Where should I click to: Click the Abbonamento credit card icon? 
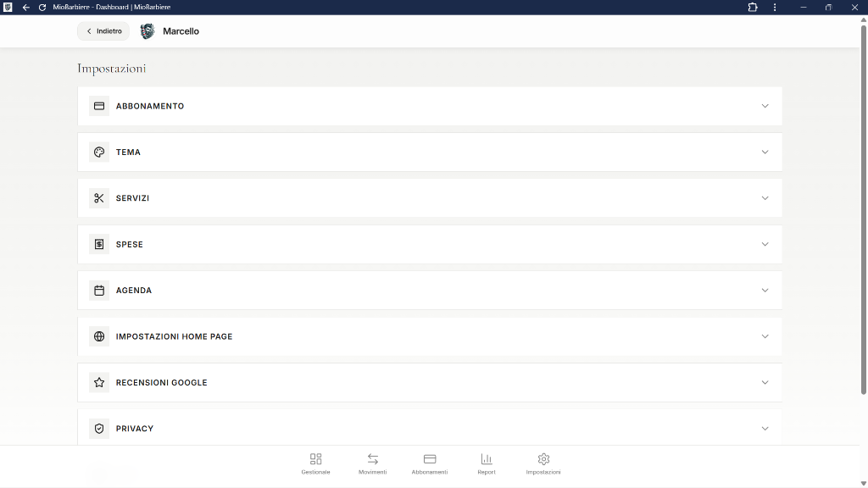click(99, 106)
